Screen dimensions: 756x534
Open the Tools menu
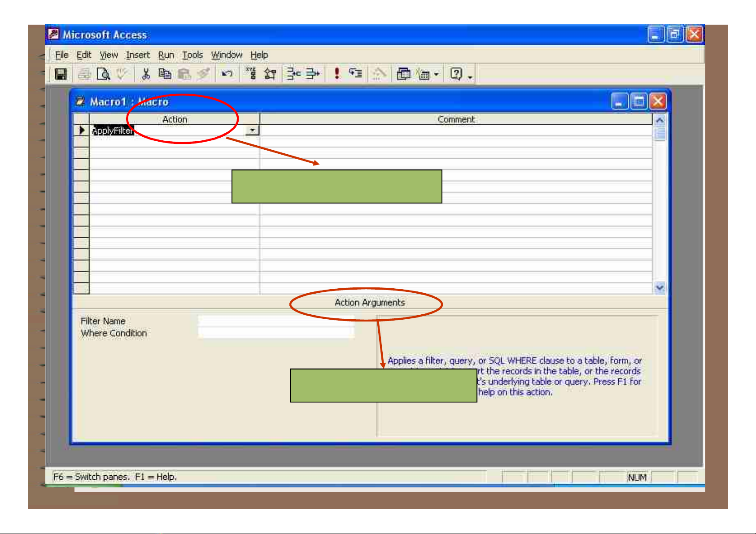192,55
